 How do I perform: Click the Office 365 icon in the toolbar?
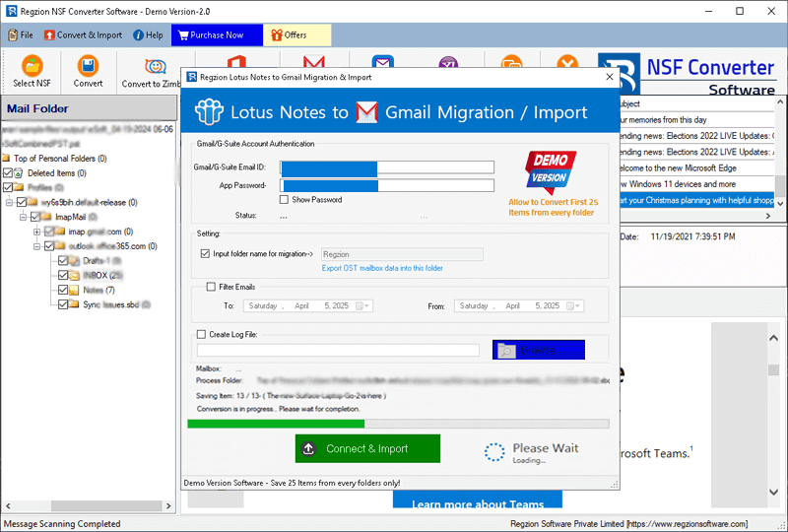click(235, 60)
